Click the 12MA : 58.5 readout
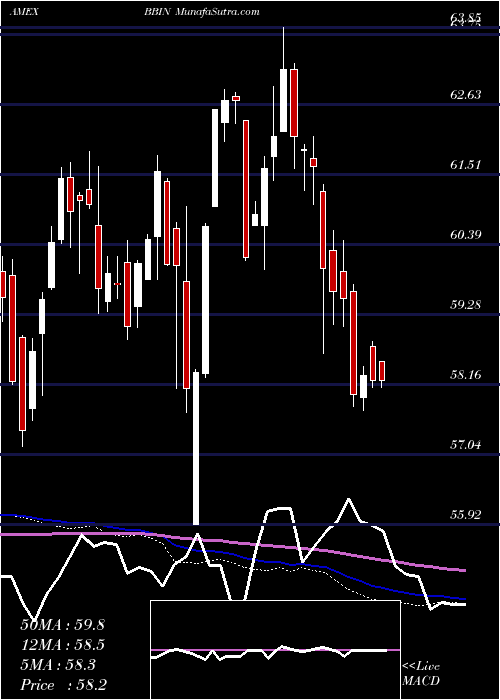Viewport: 500px width, 700px height. tap(62, 645)
